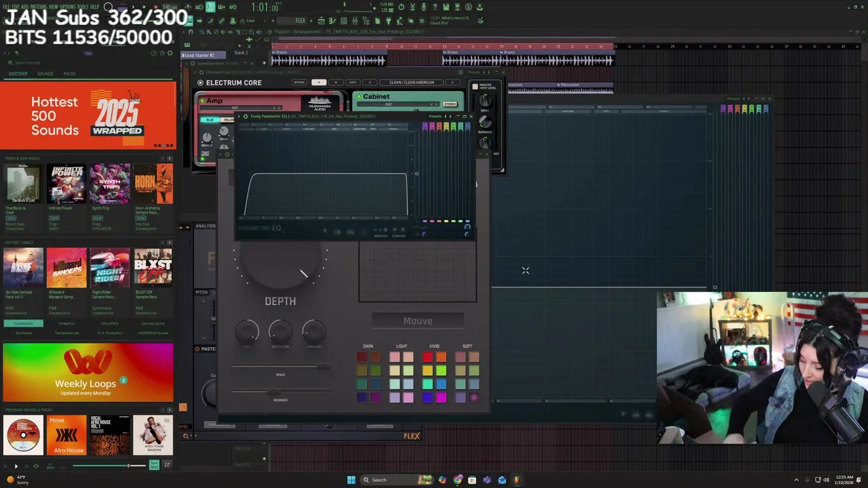Open Fruity Parametric EQ 2 gear settings
The image size is (868, 488).
(x=245, y=116)
